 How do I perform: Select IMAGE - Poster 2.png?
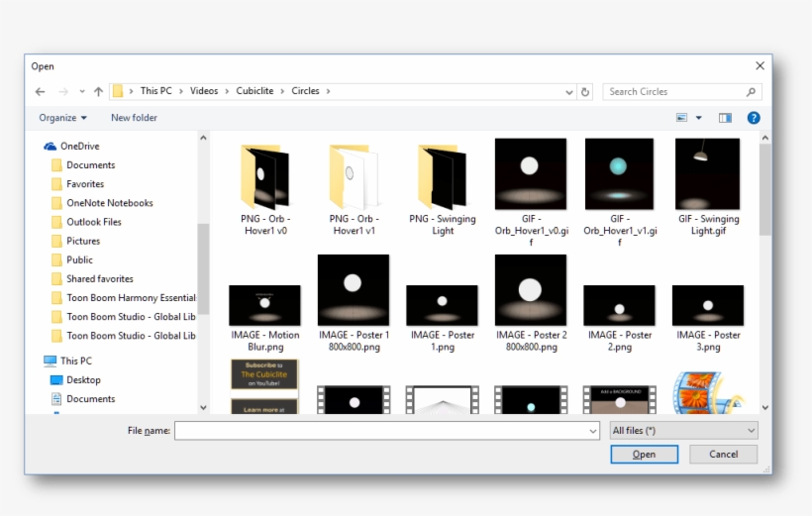(x=619, y=319)
